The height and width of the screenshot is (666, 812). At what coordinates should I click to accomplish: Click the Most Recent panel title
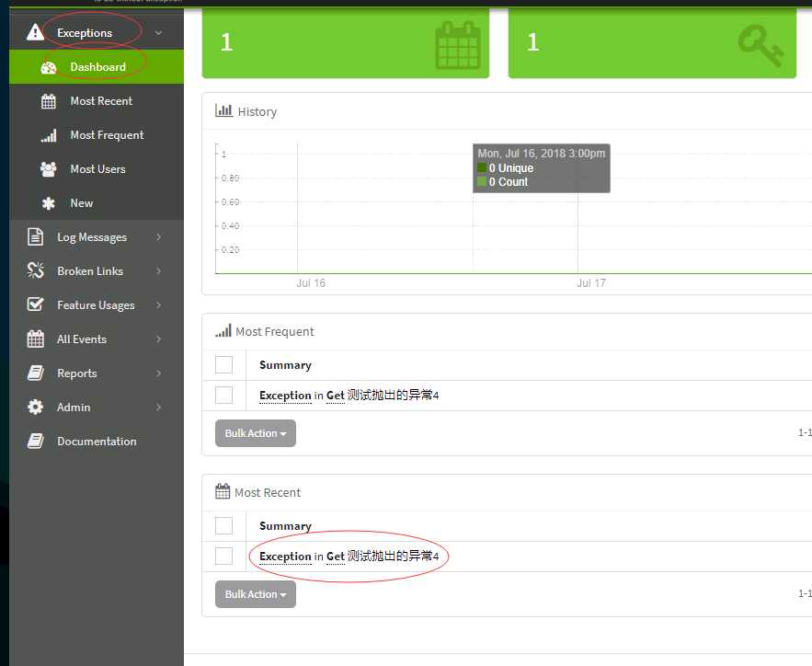point(268,492)
